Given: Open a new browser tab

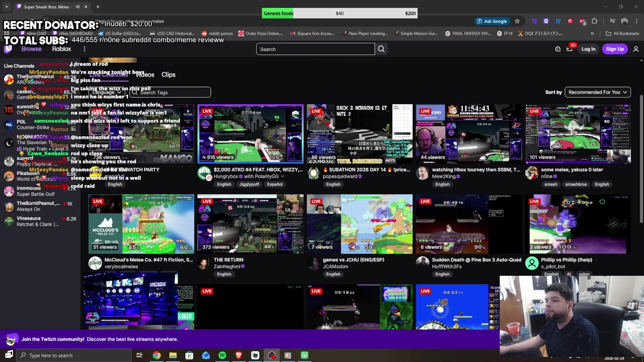Looking at the screenshot, I should tap(98, 7).
